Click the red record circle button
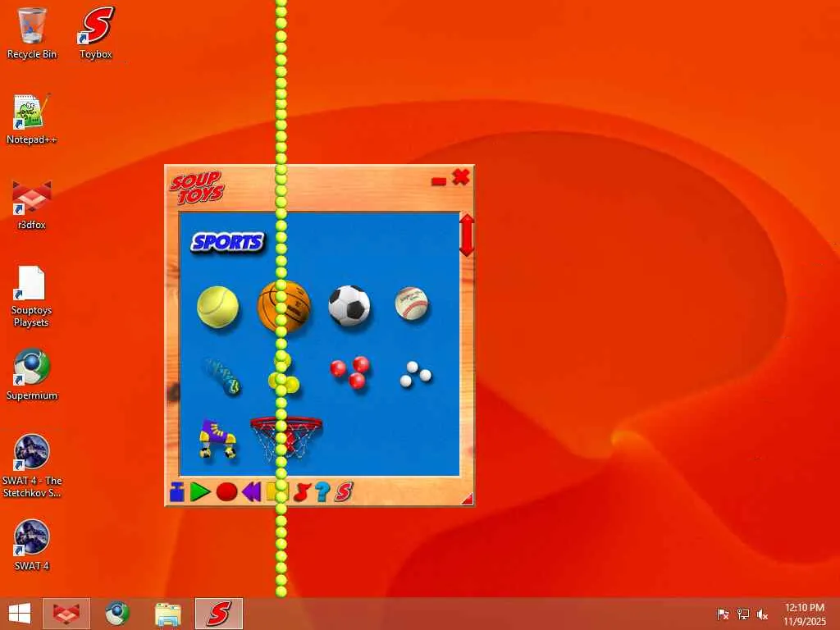The width and height of the screenshot is (840, 630). click(x=226, y=492)
